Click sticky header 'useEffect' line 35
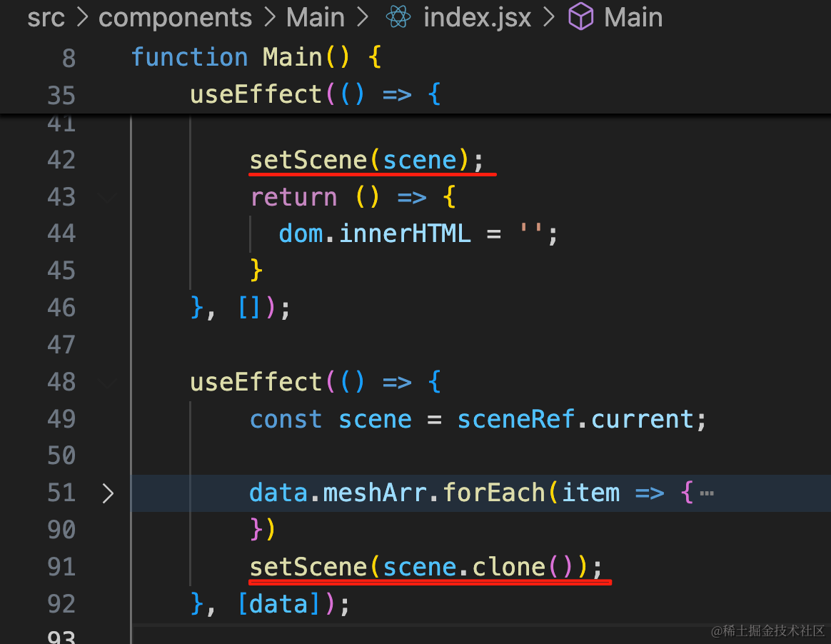This screenshot has width=831, height=644. click(316, 95)
